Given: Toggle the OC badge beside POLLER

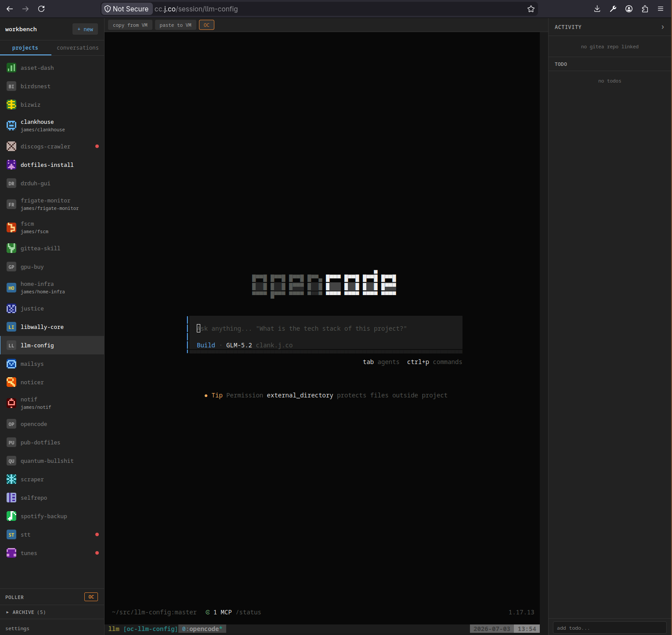Looking at the screenshot, I should point(91,597).
